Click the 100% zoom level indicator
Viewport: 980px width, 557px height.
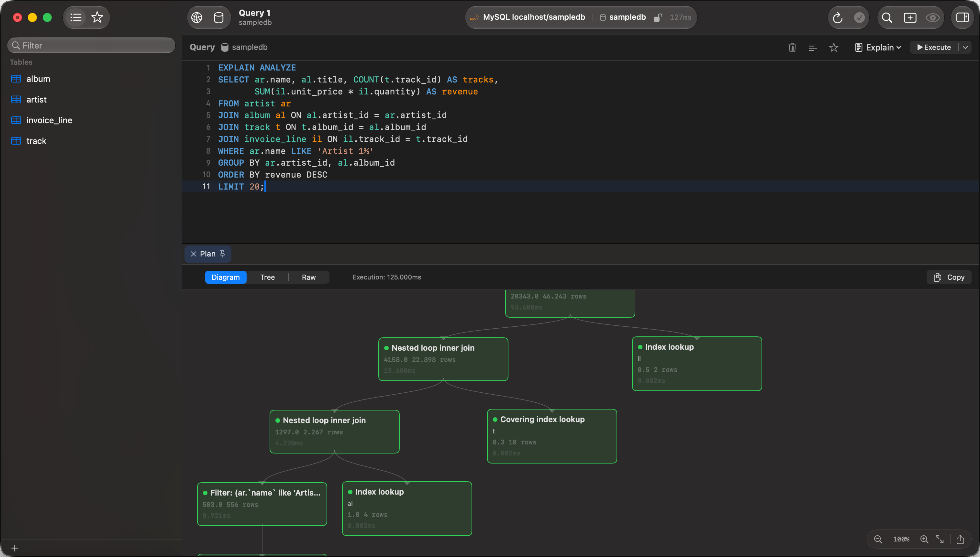click(901, 540)
